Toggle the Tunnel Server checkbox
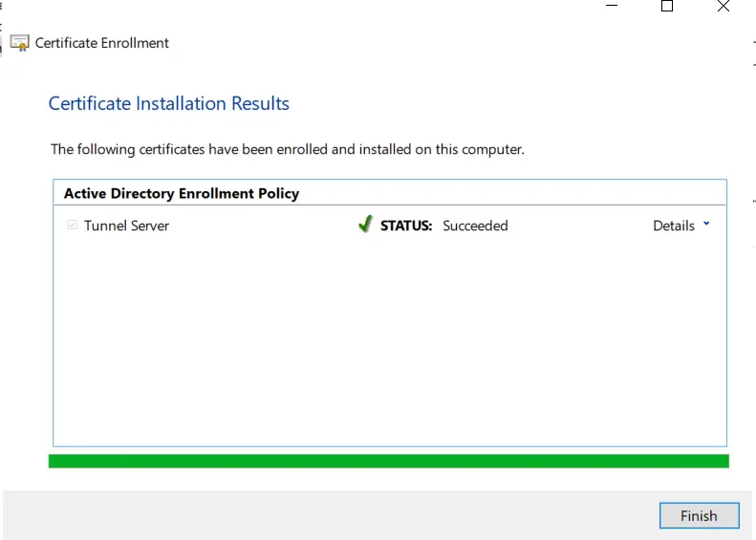 click(x=72, y=226)
